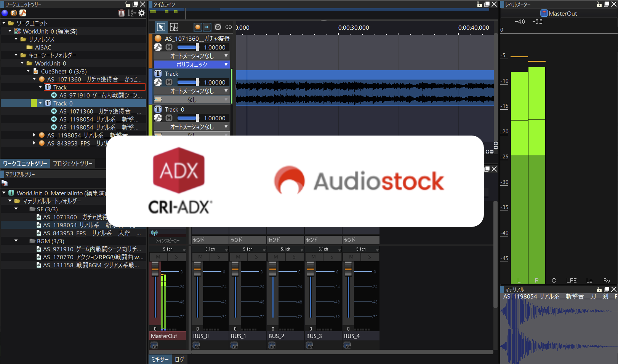Select the arrow selection tool in timeline toolbar
The width and height of the screenshot is (618, 364).
161,27
